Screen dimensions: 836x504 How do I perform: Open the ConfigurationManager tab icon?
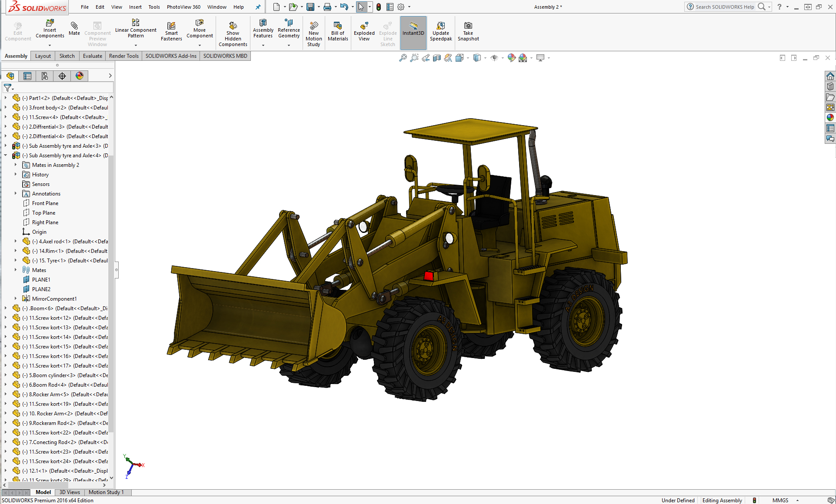tap(45, 76)
